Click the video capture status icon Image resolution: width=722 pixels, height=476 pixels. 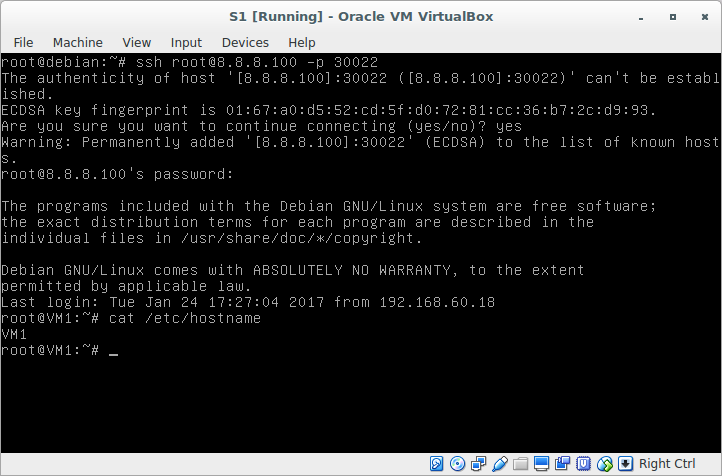[x=562, y=464]
